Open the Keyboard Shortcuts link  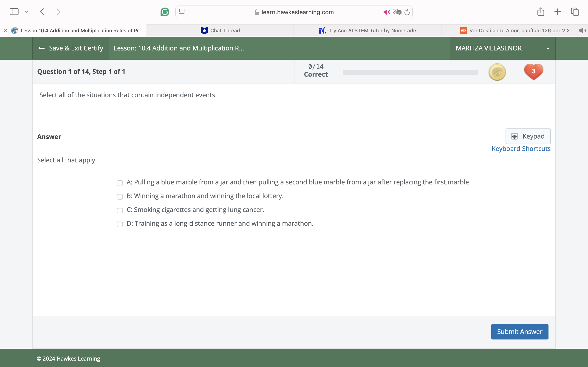(521, 149)
